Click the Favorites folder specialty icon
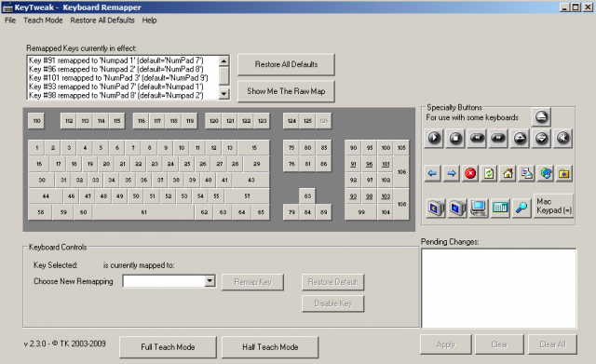This screenshot has height=364, width=596. pos(564,174)
